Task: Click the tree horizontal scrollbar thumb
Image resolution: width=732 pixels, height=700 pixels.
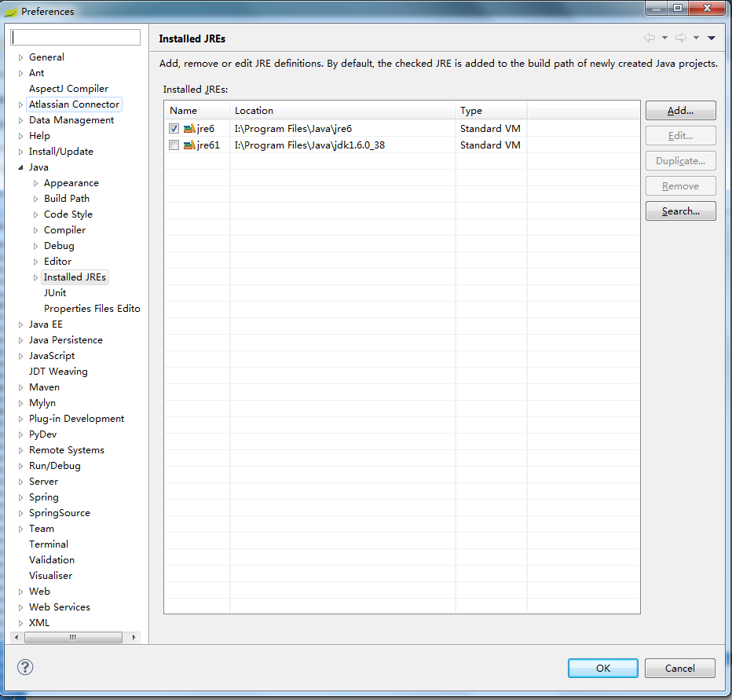Action: point(73,637)
